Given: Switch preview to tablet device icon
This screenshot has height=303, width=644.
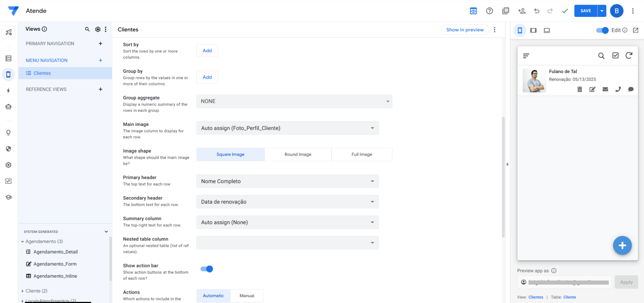Looking at the screenshot, I should [533, 30].
